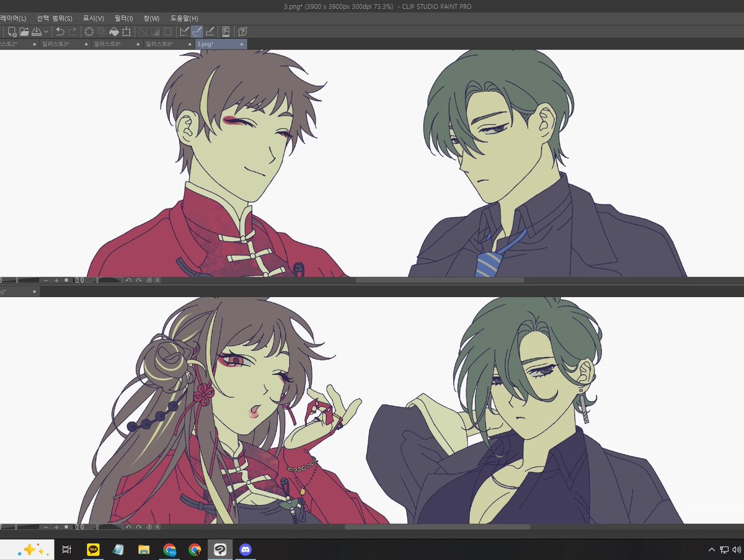
Task: Click the Deselect icon in toolbar
Action: 143,31
